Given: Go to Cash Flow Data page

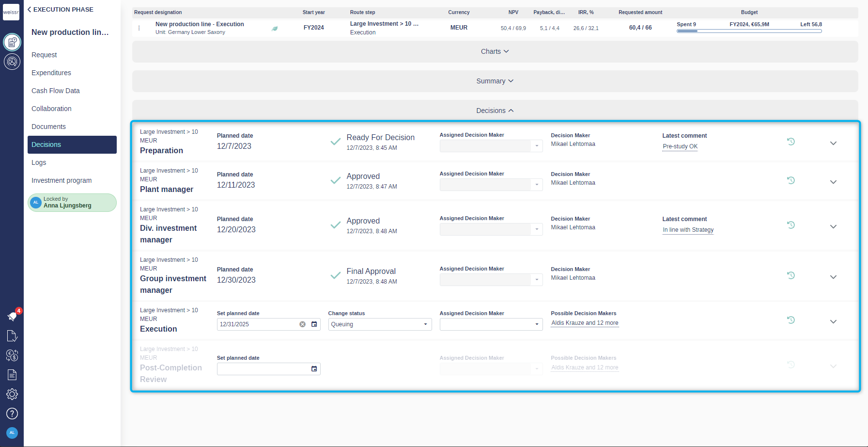Looking at the screenshot, I should point(56,91).
